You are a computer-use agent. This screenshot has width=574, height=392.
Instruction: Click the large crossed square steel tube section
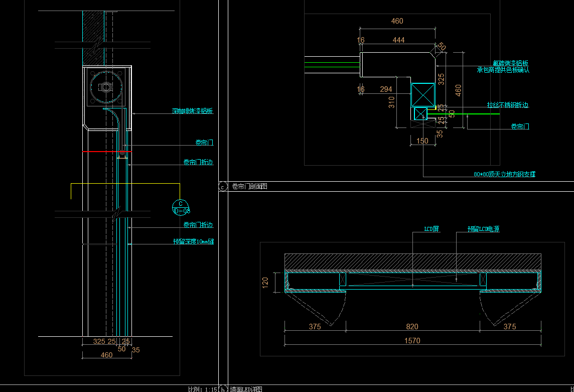point(422,95)
